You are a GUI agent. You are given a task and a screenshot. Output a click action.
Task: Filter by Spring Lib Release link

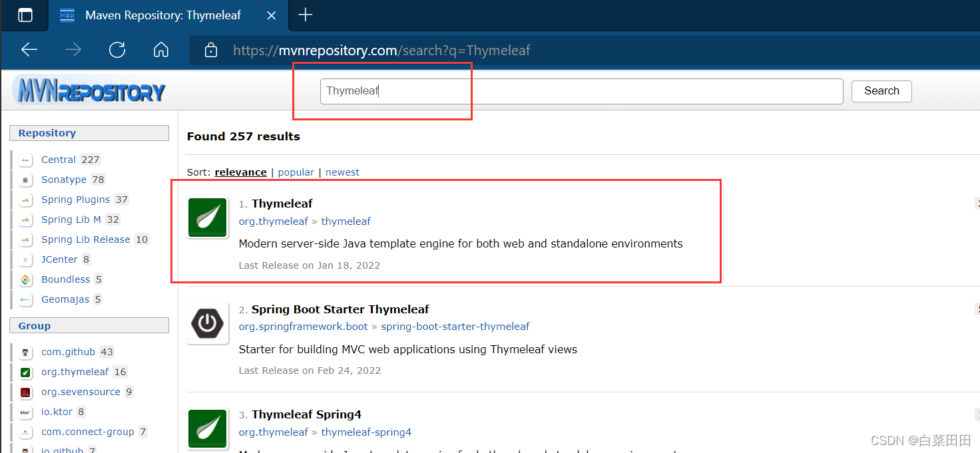[86, 239]
